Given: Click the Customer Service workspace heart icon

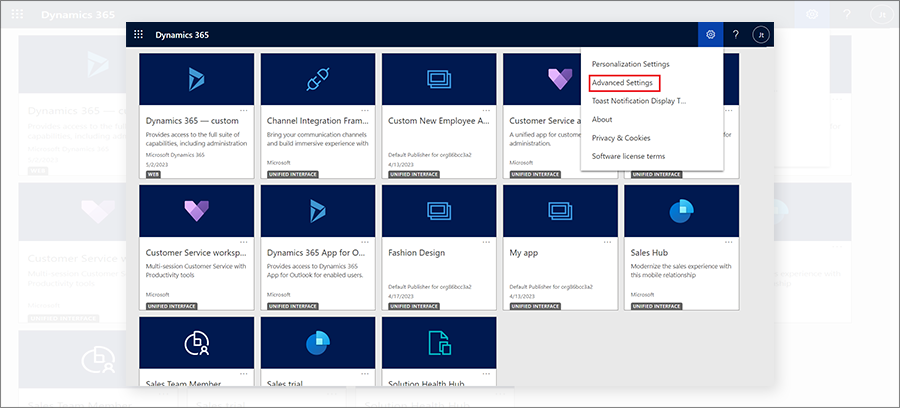Looking at the screenshot, I should (197, 211).
